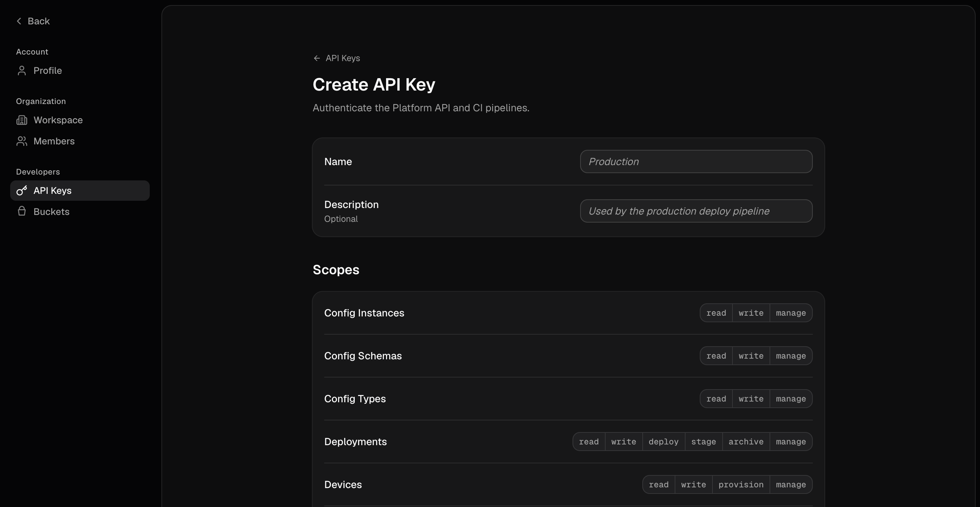Enable deploy scope for Deployments

coord(663,442)
